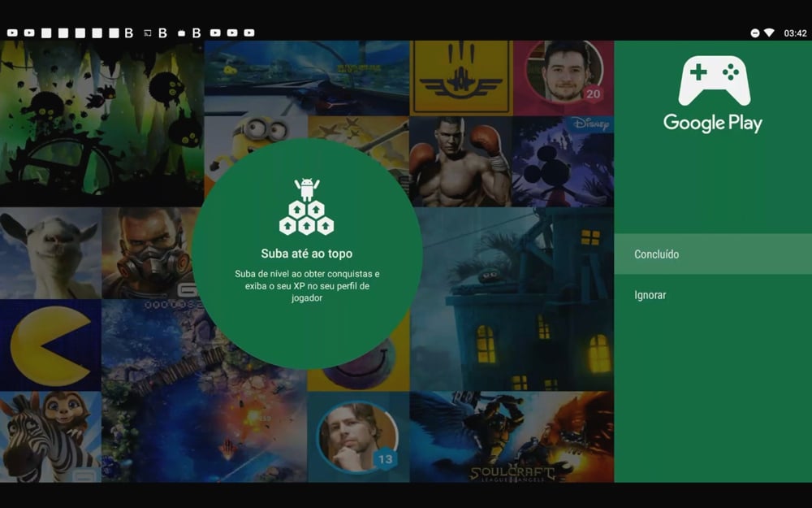Open the yellow winged emblem game tile
Viewport: 812px width, 508px height.
(x=461, y=78)
